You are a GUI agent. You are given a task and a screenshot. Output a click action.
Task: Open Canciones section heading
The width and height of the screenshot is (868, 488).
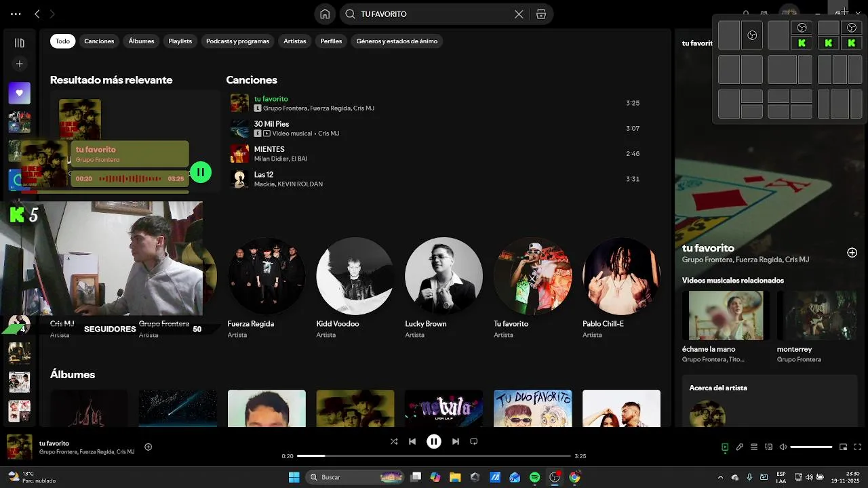coord(252,80)
